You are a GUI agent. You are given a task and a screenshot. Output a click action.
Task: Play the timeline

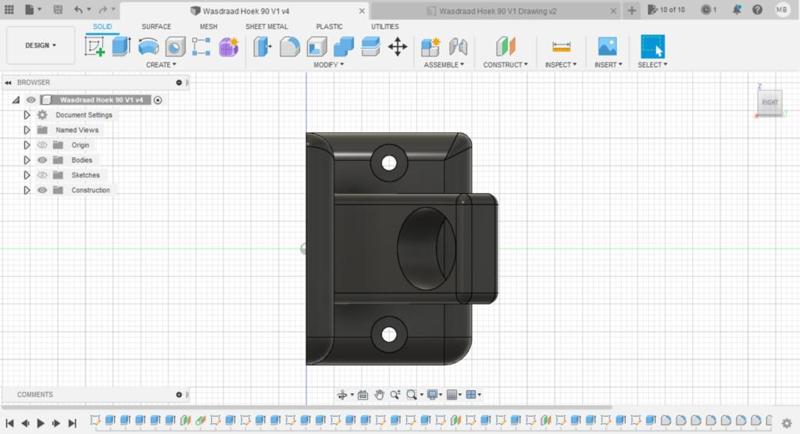[40, 423]
